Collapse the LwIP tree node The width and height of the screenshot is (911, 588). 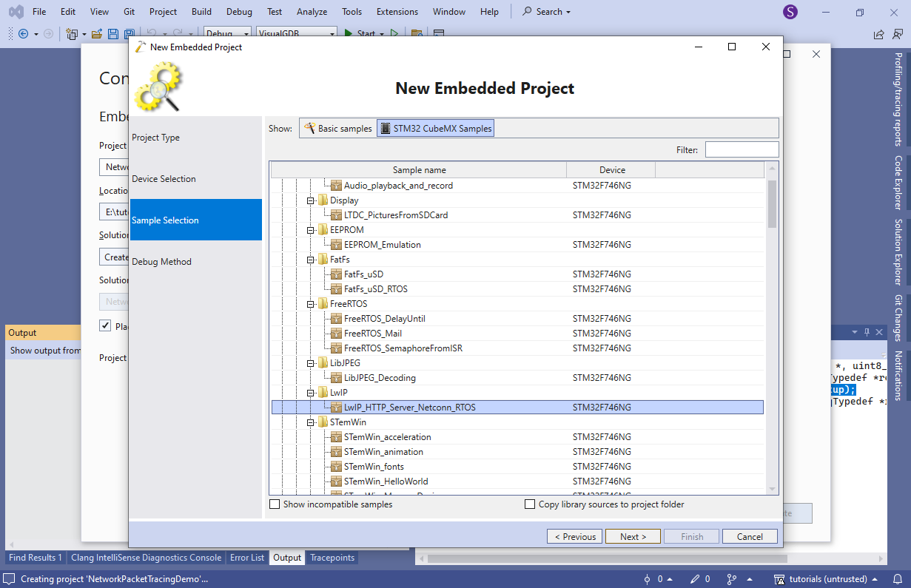(311, 393)
